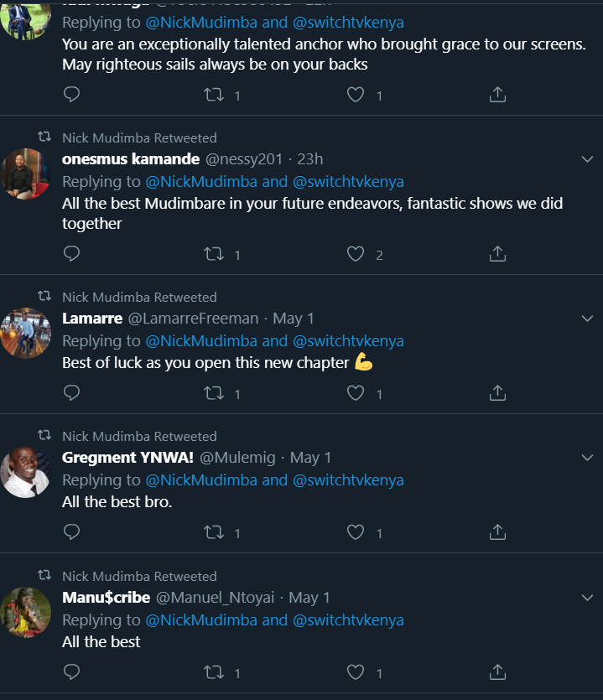The image size is (603, 700).
Task: Expand the menu chevron on Lamarre's tweet
Action: click(588, 318)
